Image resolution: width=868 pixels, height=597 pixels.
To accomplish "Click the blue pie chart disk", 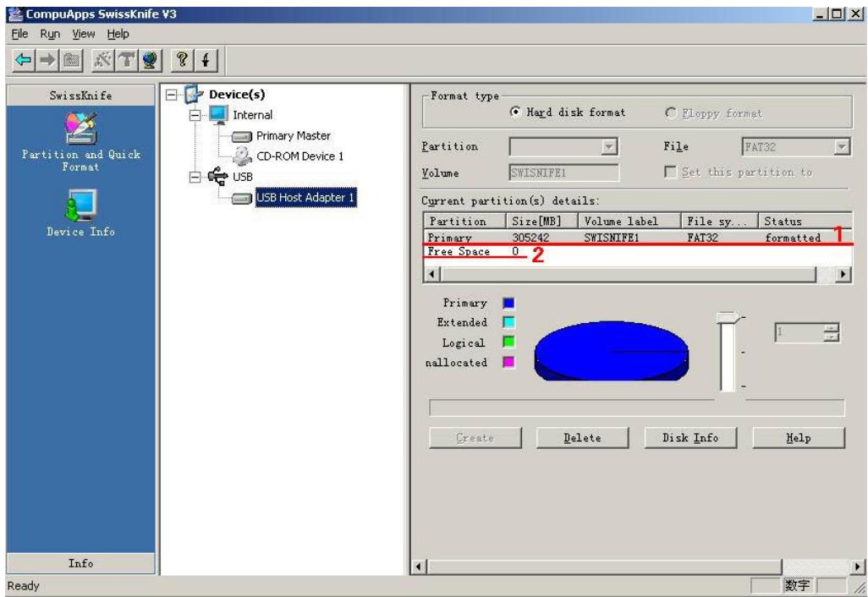I will 612,351.
